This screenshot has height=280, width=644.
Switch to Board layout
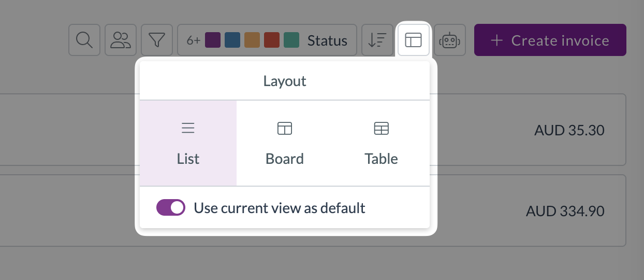(285, 143)
